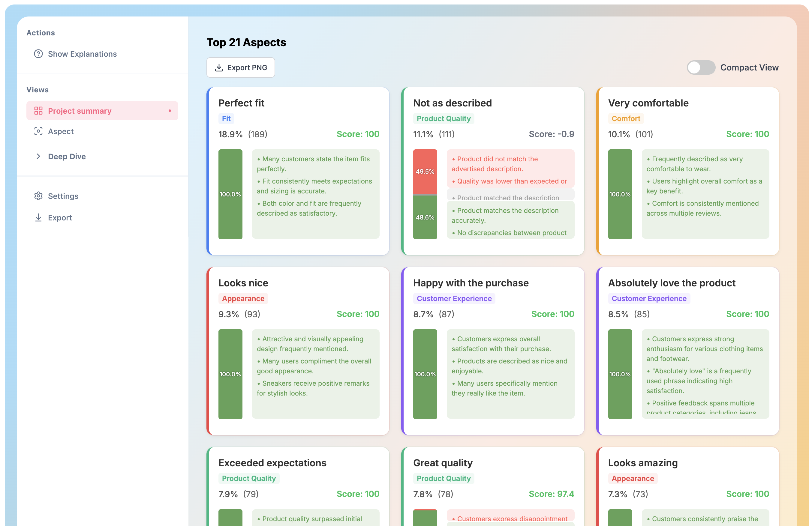This screenshot has width=812, height=526.
Task: Open the Looks nice aspect card title
Action: pos(243,283)
